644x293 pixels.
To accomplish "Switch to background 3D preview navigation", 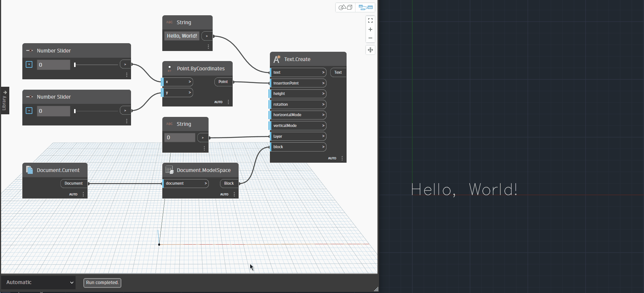I will tap(345, 7).
